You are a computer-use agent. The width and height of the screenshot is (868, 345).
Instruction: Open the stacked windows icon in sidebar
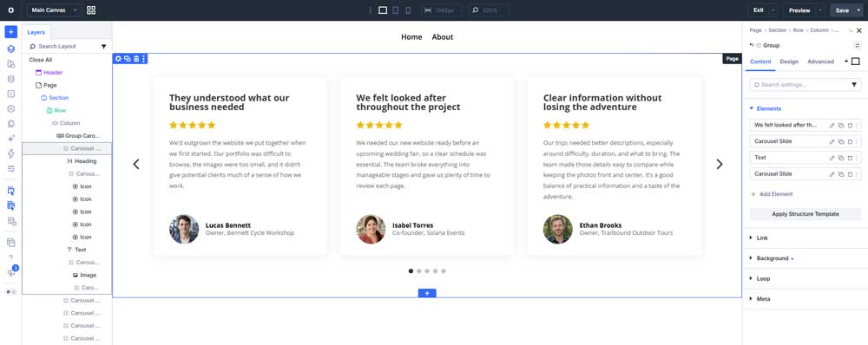[11, 242]
